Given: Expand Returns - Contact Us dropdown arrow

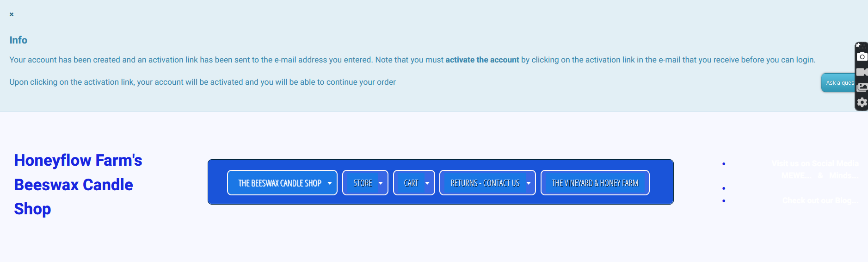Looking at the screenshot, I should coord(529,183).
